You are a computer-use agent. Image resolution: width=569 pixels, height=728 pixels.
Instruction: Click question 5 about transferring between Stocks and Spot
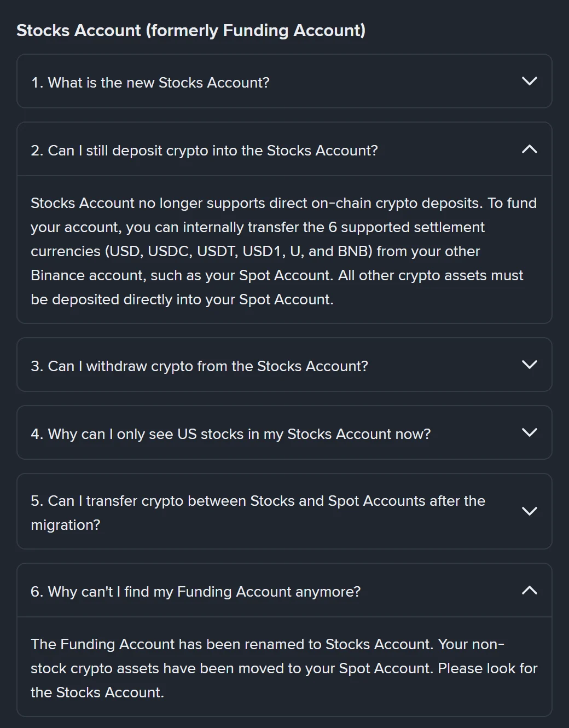(x=258, y=513)
